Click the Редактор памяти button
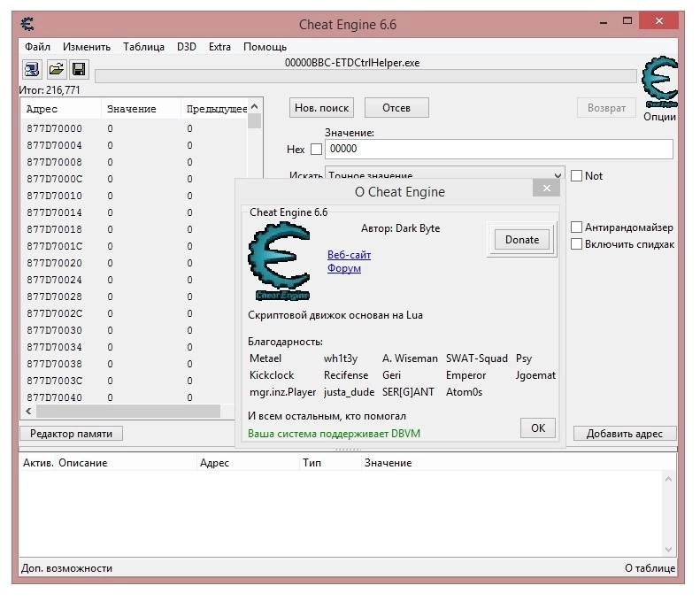Viewport: 700px width, 601px height. [71, 434]
